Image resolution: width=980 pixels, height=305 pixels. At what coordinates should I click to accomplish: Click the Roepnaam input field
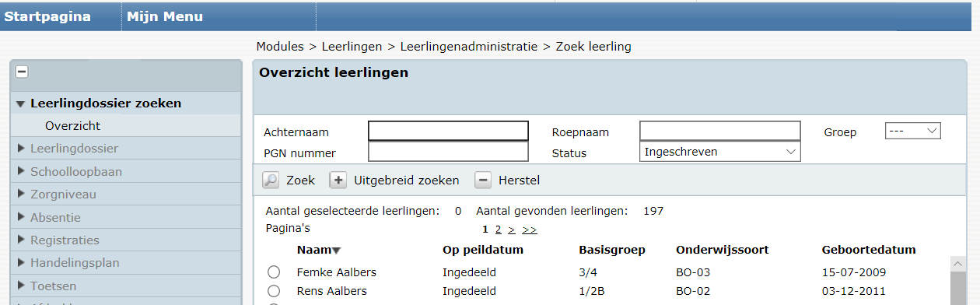click(x=719, y=131)
